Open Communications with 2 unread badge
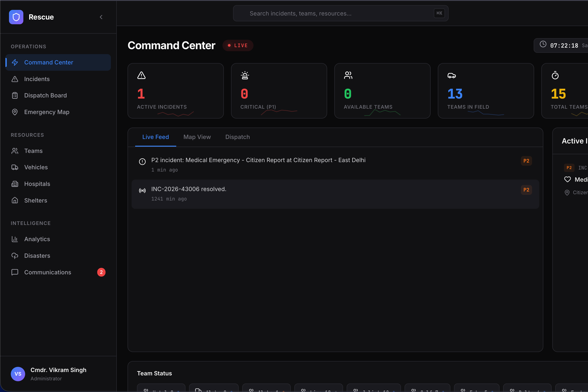 pos(58,272)
